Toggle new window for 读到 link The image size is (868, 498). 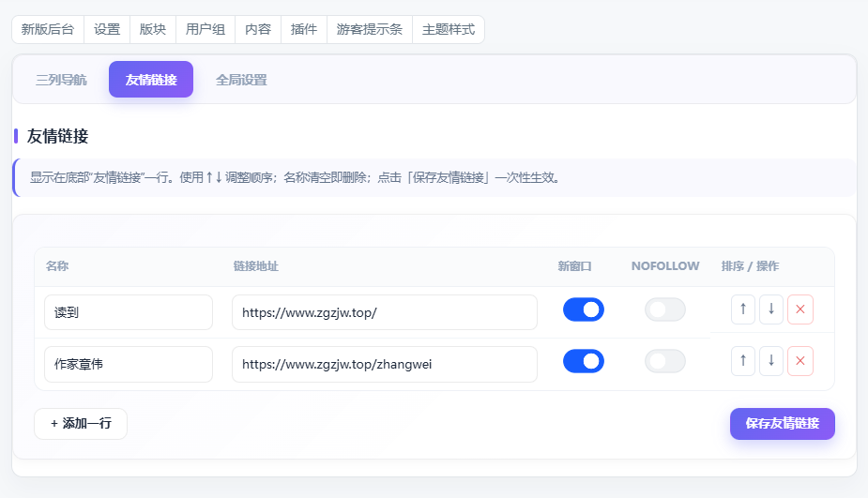click(x=584, y=309)
